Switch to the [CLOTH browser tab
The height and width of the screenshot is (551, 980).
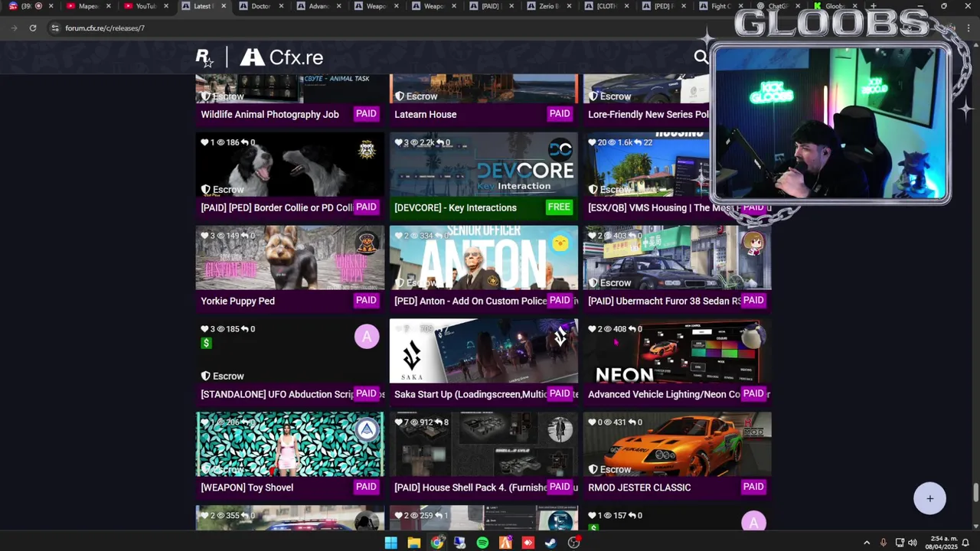(606, 6)
